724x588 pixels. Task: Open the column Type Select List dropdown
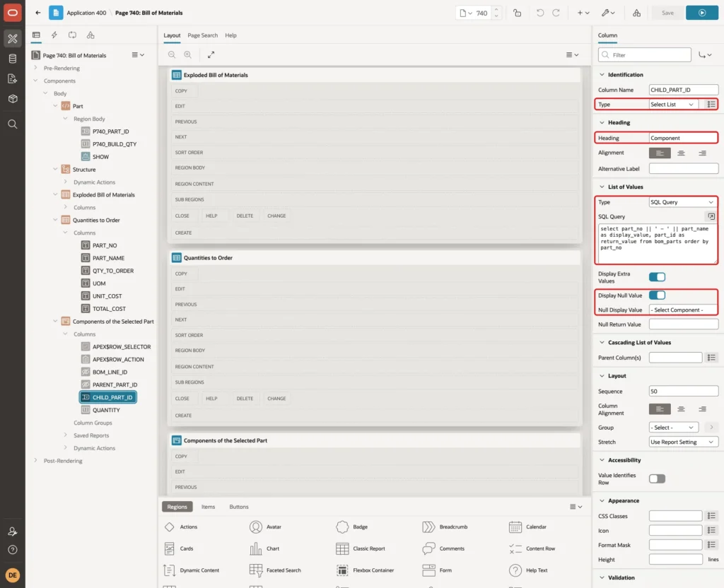point(673,105)
